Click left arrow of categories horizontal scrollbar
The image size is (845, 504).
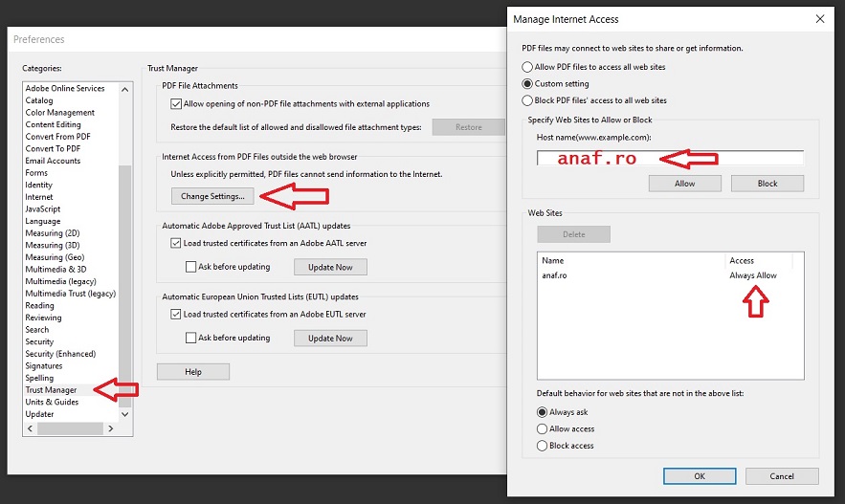(x=31, y=428)
